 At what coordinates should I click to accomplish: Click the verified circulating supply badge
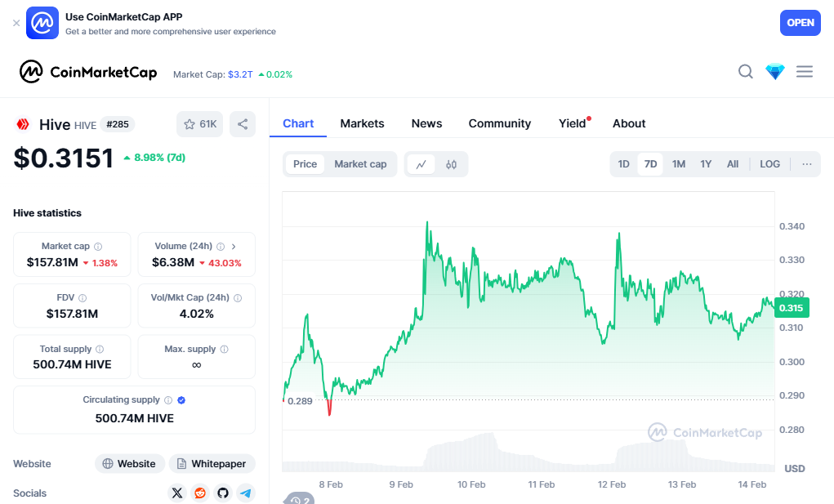[181, 400]
